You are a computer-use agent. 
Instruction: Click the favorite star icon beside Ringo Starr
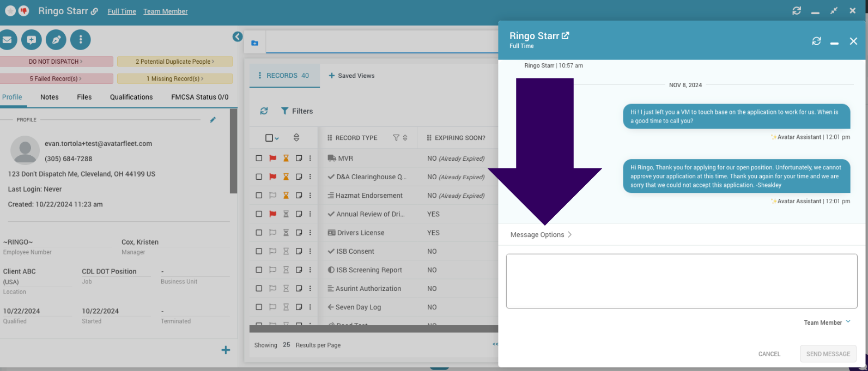pos(10,11)
